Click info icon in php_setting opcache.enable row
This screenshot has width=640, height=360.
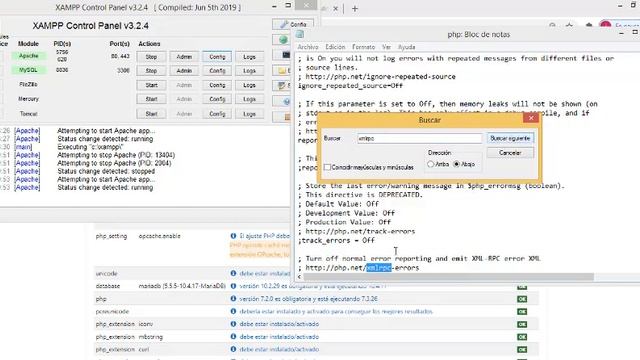point(233,236)
